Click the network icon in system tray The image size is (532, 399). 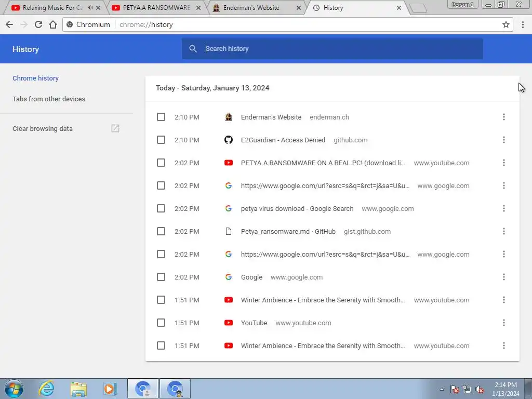[467, 389]
